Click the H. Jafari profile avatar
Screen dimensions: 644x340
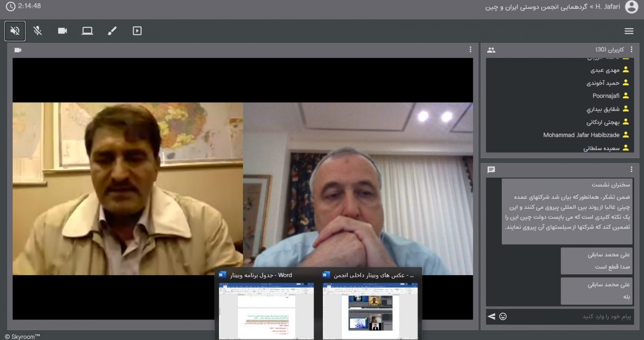631,7
